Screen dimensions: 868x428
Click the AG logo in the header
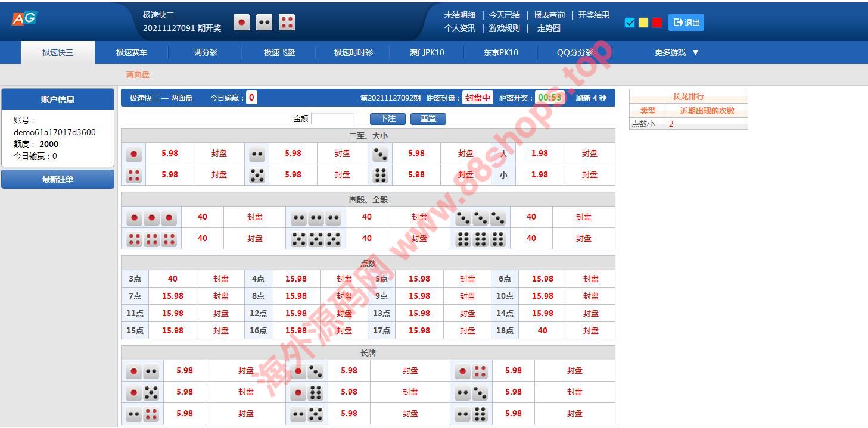24,18
